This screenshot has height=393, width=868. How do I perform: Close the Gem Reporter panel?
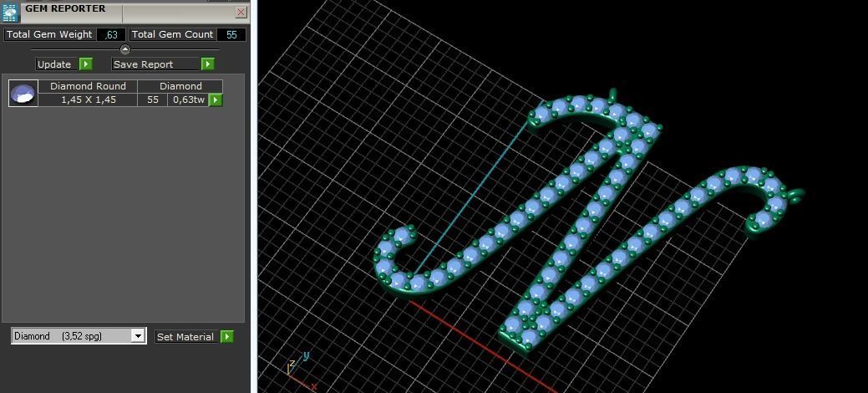(x=241, y=13)
